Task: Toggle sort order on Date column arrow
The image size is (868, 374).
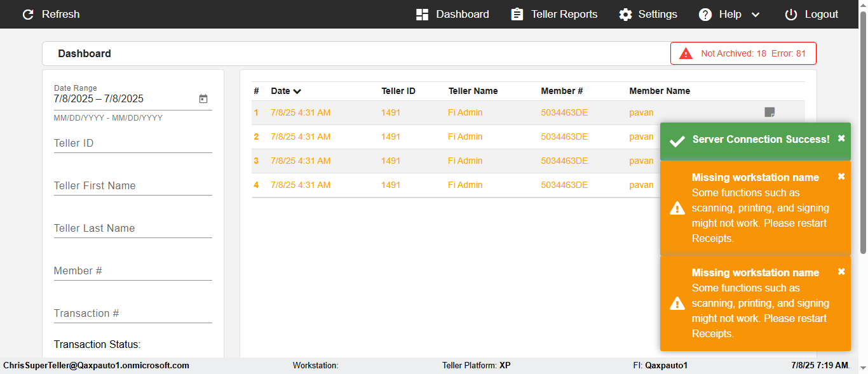Action: point(297,91)
